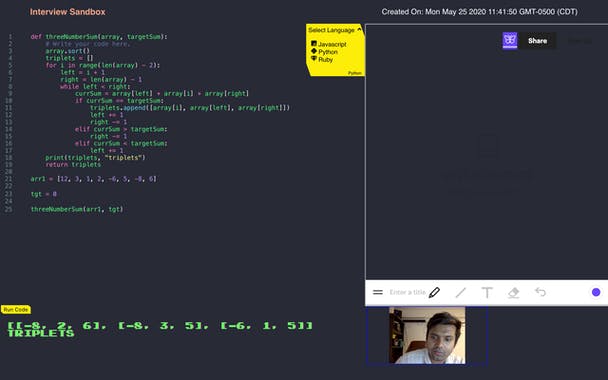Click the Python language icon
Viewport: 608px width, 380px height.
314,51
